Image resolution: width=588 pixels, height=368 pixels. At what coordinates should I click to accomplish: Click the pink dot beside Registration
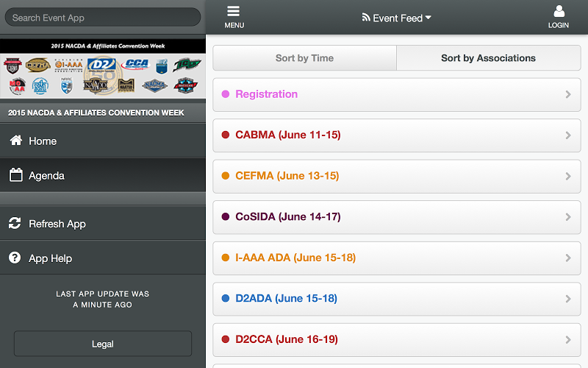[x=226, y=94]
